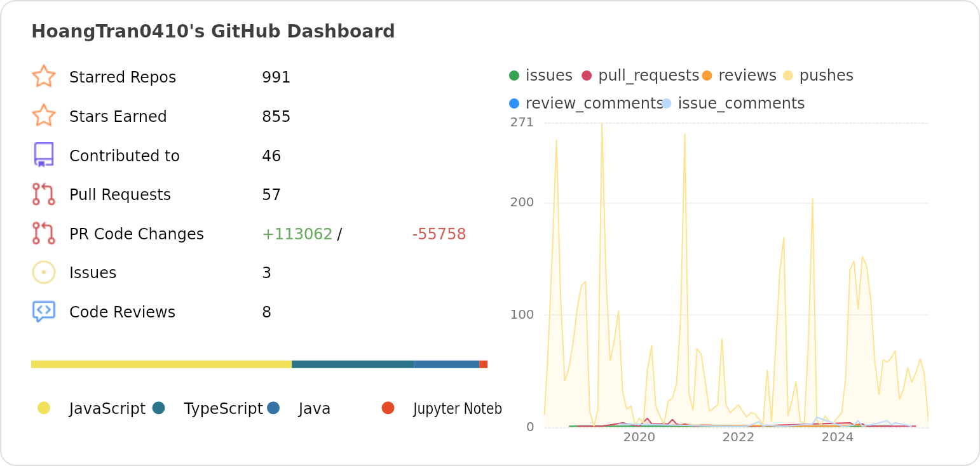Click the +113062 additions value
This screenshot has height=466, width=980.
[295, 234]
